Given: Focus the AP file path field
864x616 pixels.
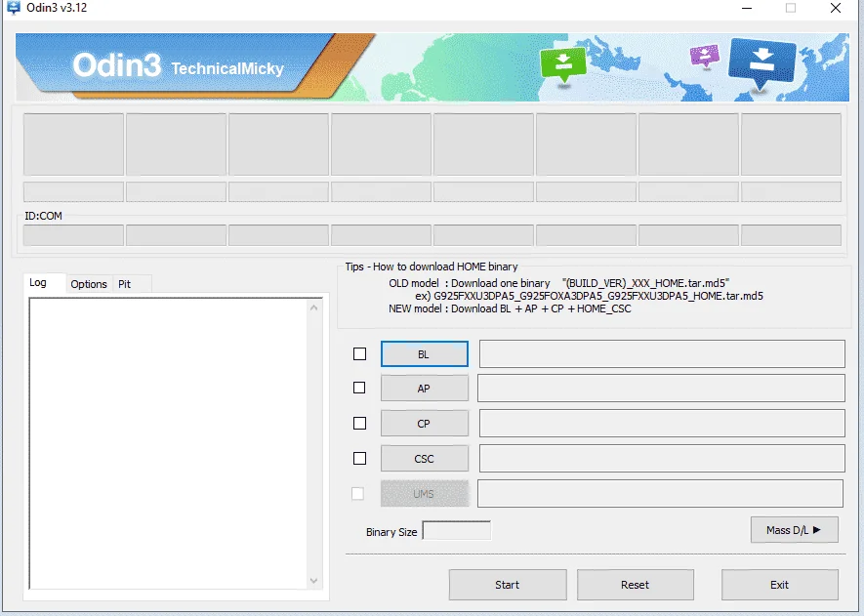Looking at the screenshot, I should (661, 389).
